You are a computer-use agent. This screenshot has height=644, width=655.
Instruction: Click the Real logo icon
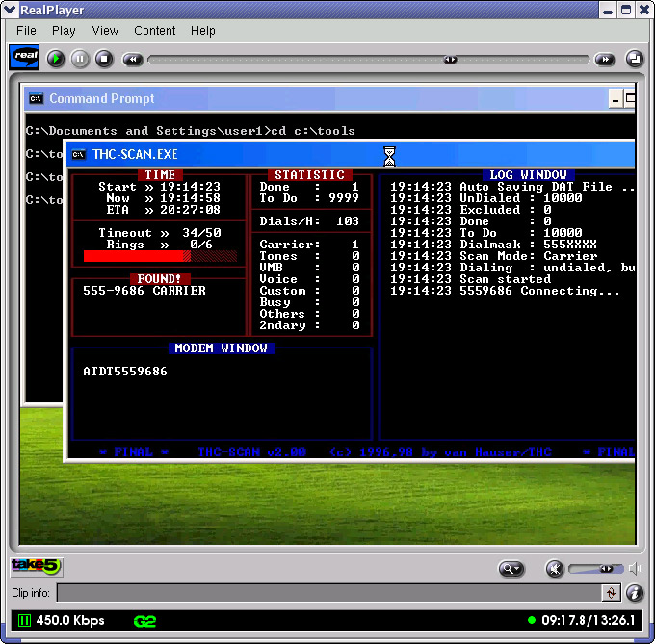tap(24, 58)
